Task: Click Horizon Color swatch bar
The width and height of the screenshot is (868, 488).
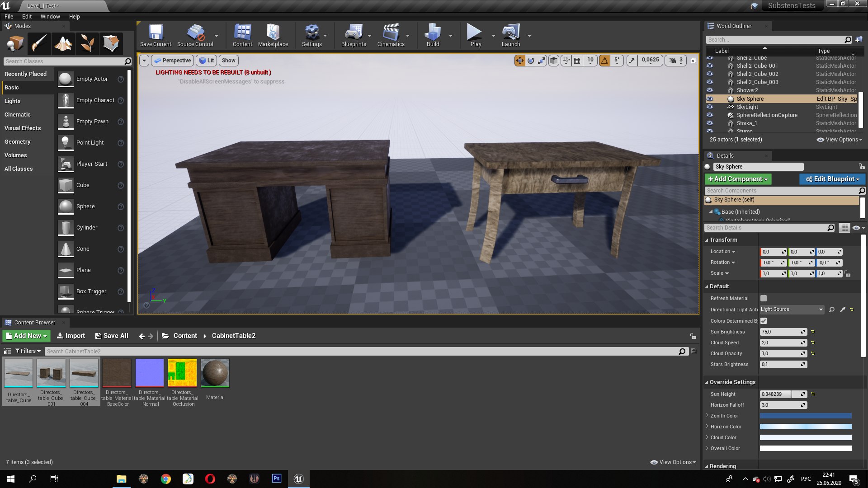Action: (806, 427)
